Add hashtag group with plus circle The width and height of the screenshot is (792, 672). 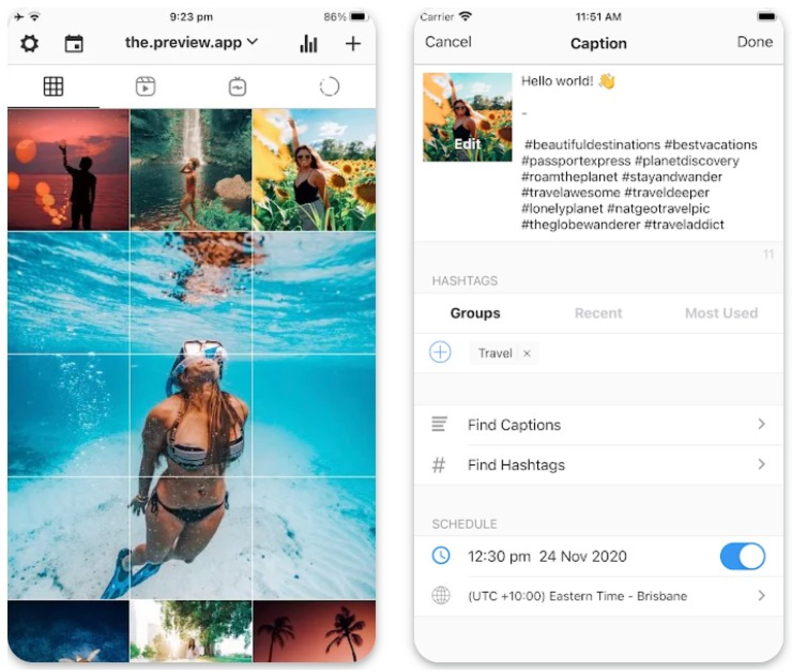[x=440, y=352]
